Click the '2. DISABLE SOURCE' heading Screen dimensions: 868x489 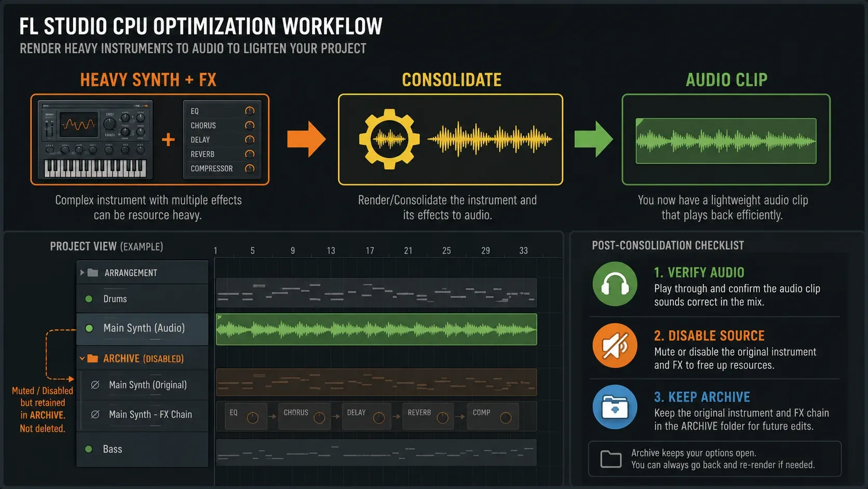point(709,336)
